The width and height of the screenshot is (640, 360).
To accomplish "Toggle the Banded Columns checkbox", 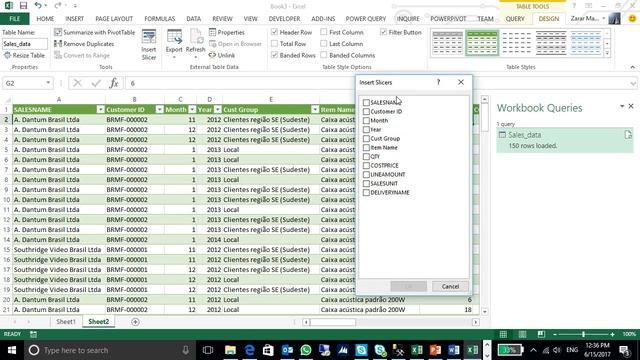I will (x=324, y=55).
